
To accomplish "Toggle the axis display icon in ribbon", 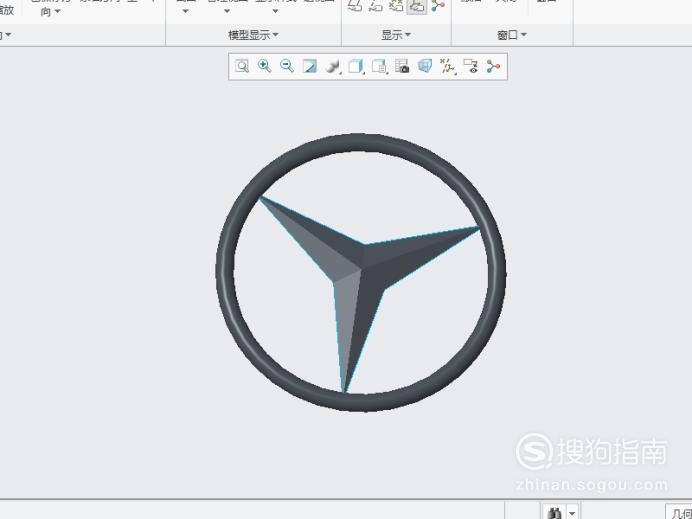I will pyautogui.click(x=376, y=6).
